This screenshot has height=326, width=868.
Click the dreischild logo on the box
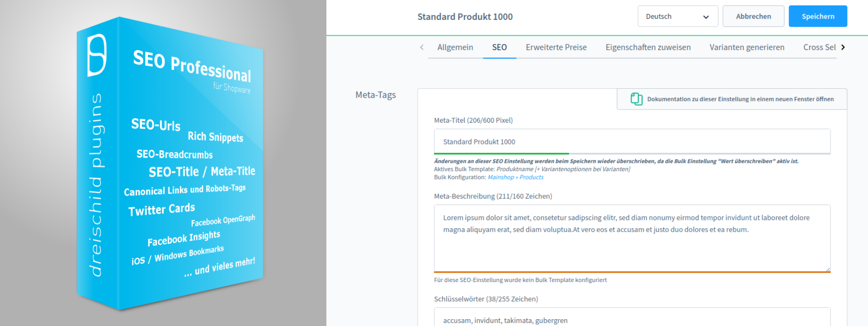[97, 55]
